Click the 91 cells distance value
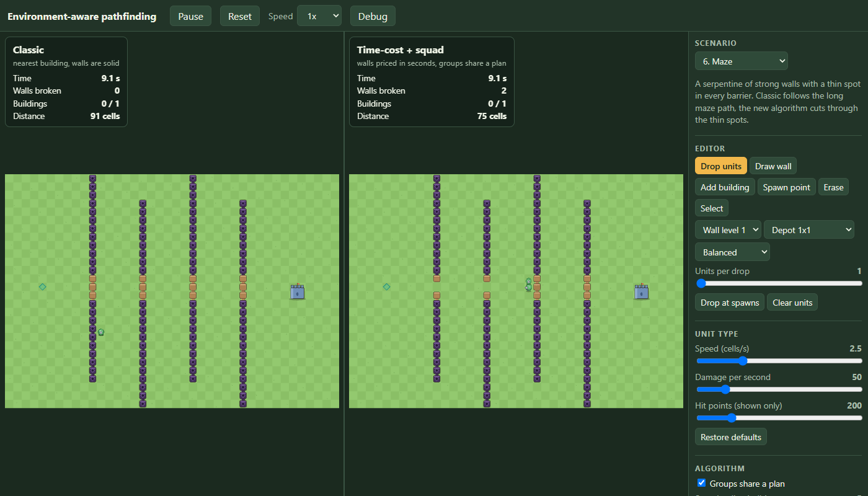This screenshot has height=496, width=868. (105, 116)
